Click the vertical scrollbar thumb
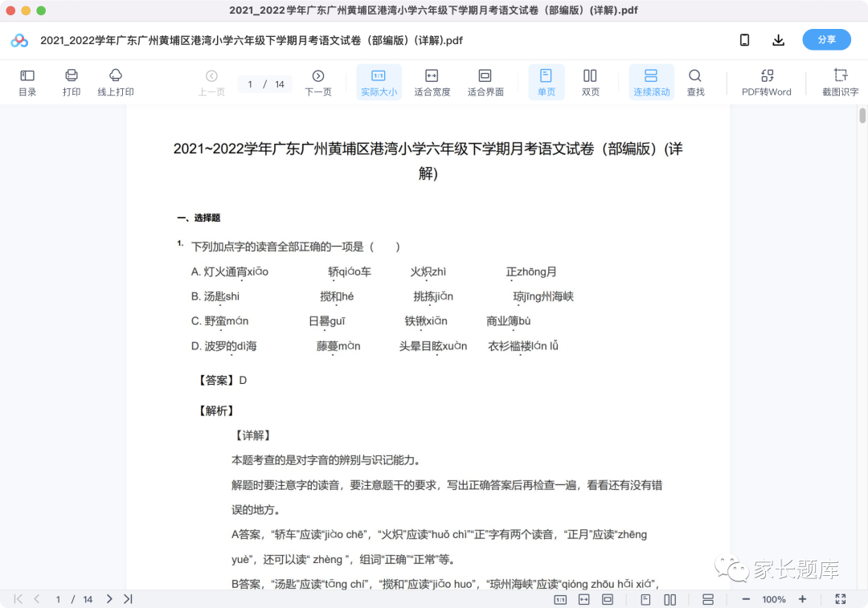 tap(862, 116)
